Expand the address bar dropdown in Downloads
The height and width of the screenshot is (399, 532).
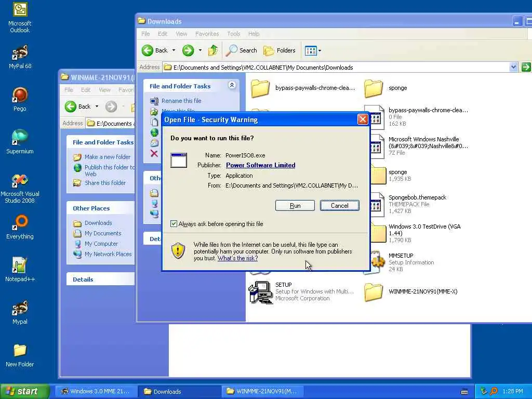click(513, 67)
